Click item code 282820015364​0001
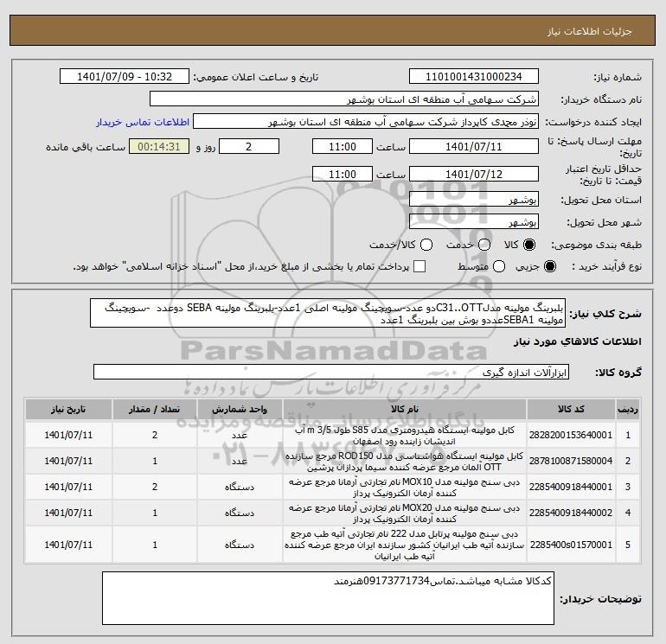The image size is (666, 644). point(571,435)
